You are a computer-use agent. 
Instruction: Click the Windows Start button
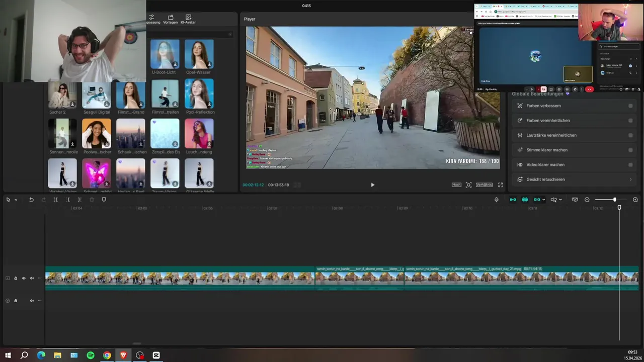tap(8, 355)
